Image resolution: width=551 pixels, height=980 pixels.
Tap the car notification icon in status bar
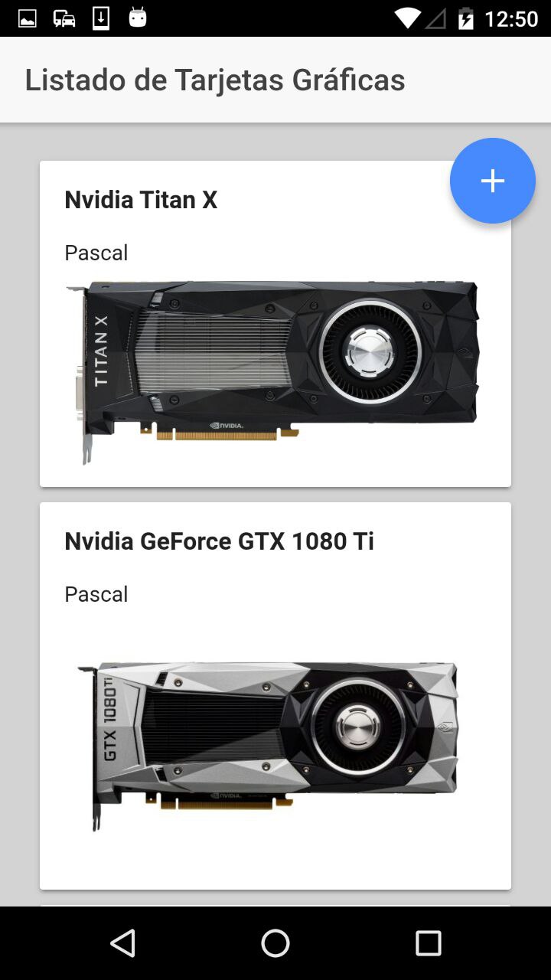(x=64, y=18)
